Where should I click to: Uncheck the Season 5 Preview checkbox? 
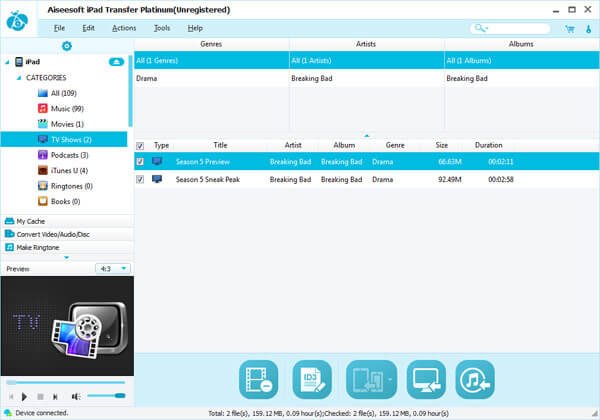[x=140, y=161]
